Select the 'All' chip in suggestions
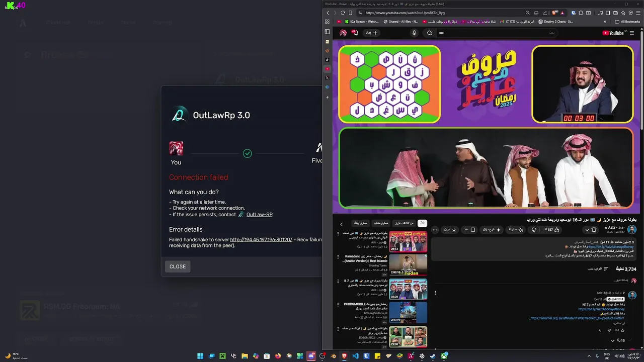The image size is (644, 362). [423, 223]
